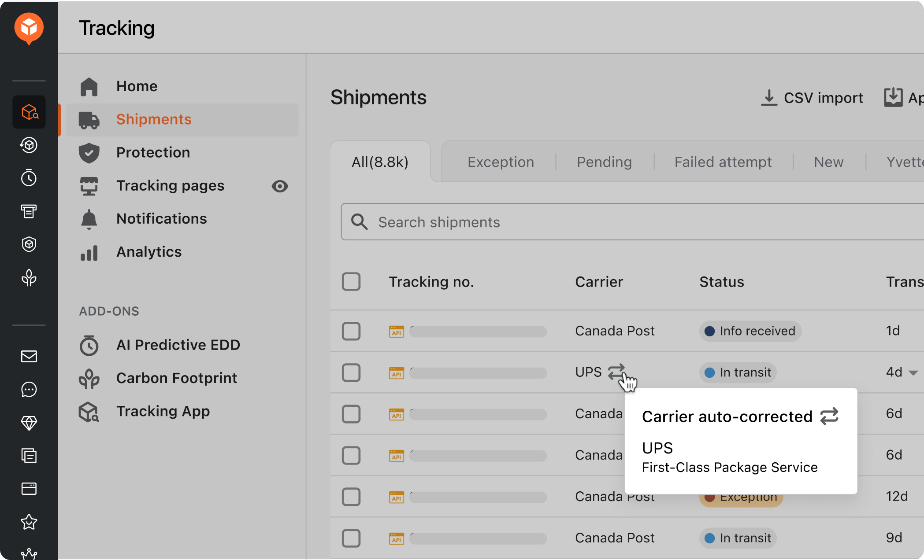The width and height of the screenshot is (924, 560).
Task: Open the Home menu item
Action: tap(182, 86)
